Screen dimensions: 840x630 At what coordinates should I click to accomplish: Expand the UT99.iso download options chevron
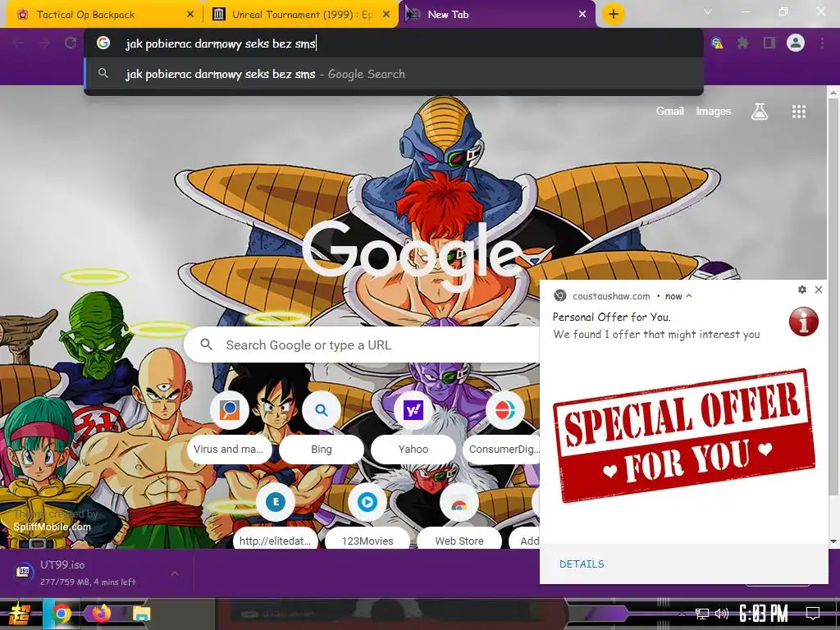coord(175,573)
